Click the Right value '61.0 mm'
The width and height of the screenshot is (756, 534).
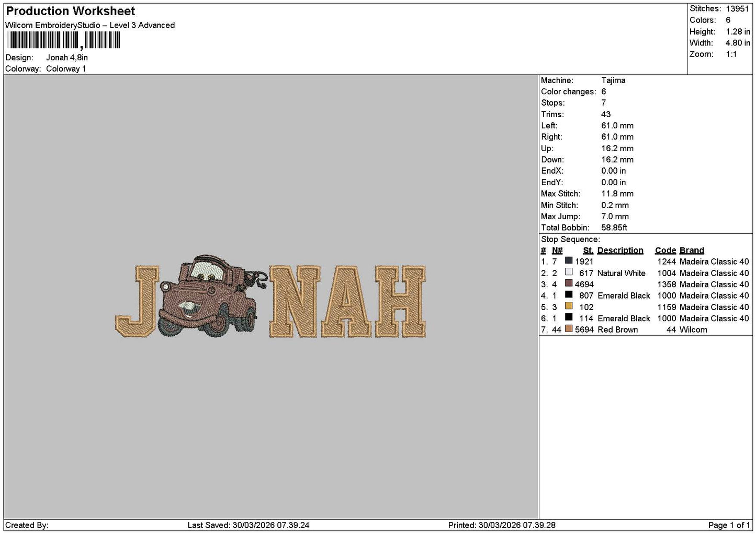pos(617,137)
